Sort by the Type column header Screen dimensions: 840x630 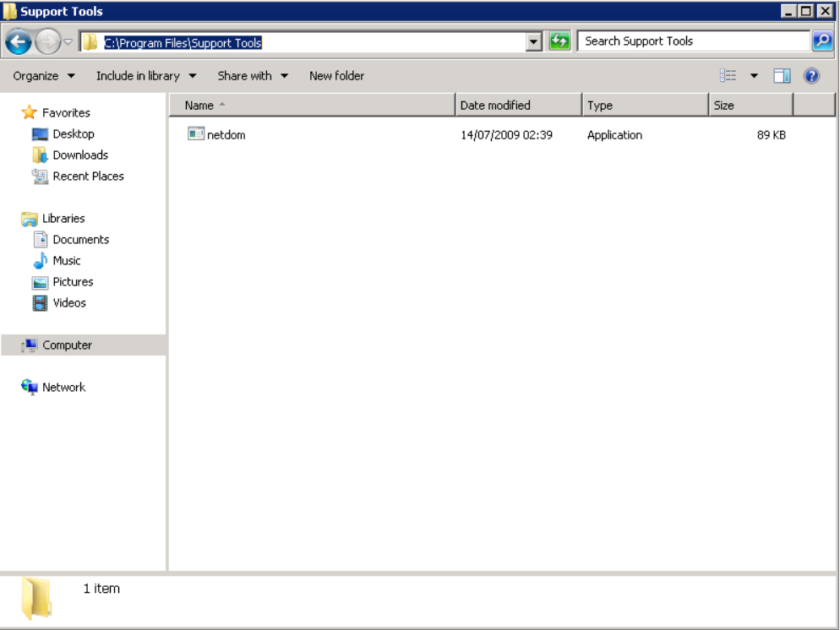646,105
